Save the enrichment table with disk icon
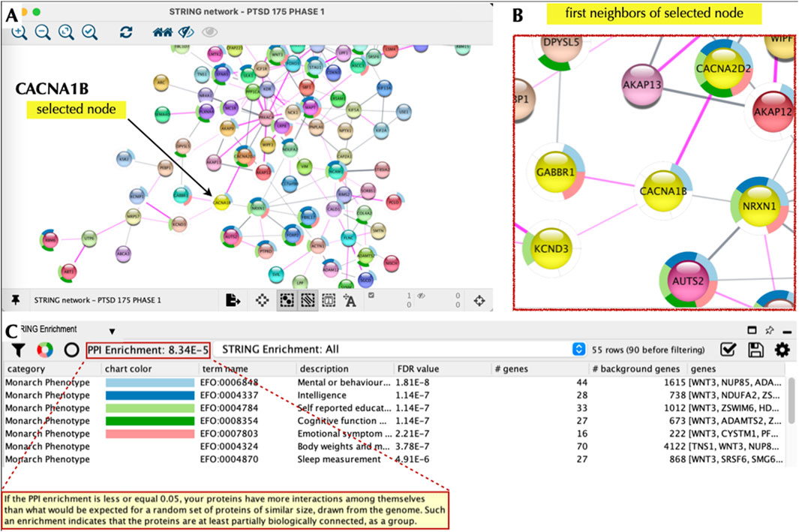Image resolution: width=799 pixels, height=532 pixels. pyautogui.click(x=756, y=350)
